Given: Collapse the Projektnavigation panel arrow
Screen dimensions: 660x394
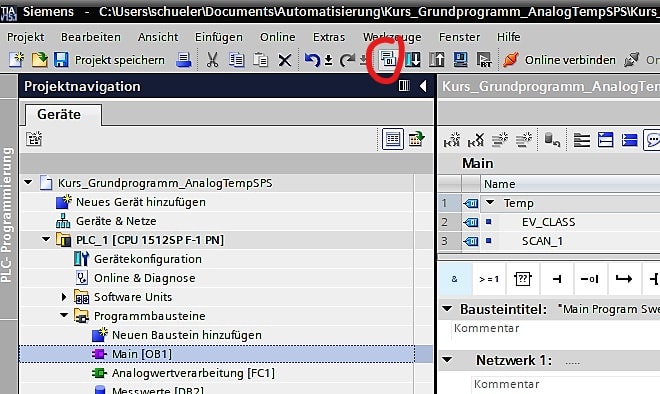Looking at the screenshot, I should (x=423, y=86).
